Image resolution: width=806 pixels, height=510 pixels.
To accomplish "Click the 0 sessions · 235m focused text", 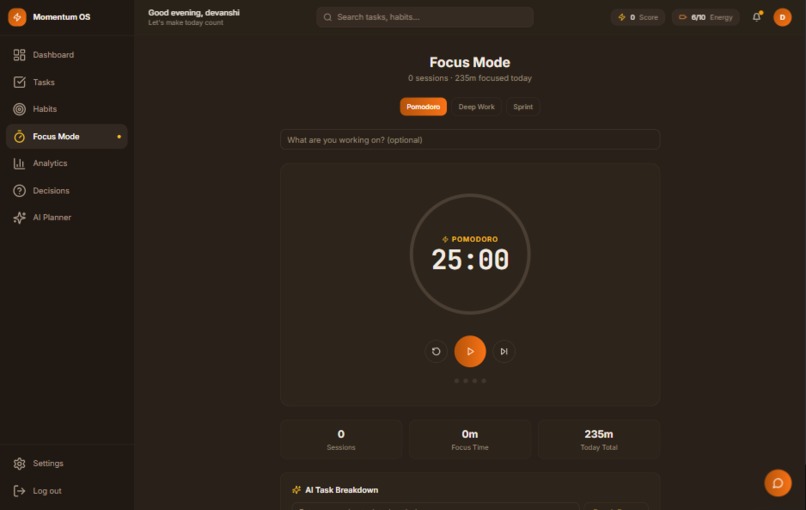I will 470,78.
